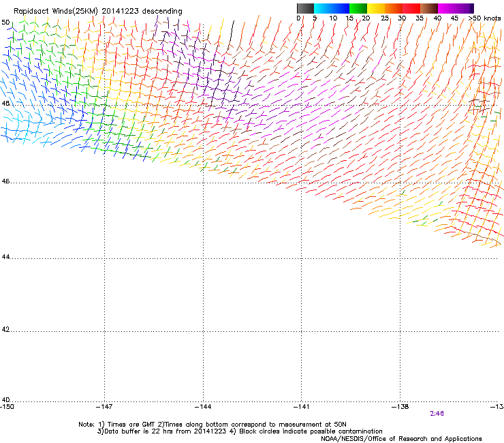Click the legend label '20'
The image size is (504, 443).
click(x=366, y=18)
